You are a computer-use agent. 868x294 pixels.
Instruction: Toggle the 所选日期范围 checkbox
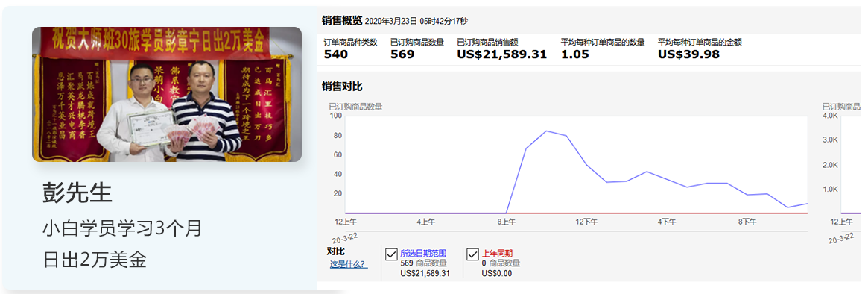tap(391, 254)
